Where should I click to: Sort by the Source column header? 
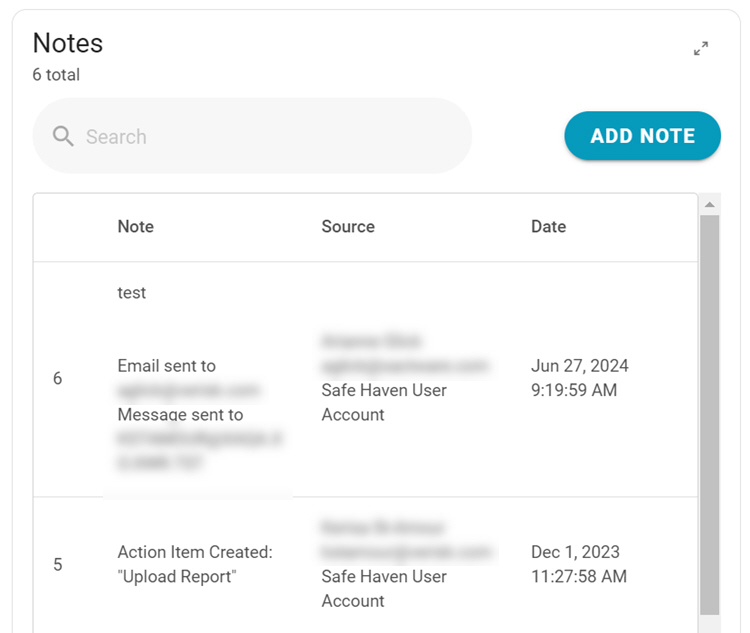click(x=348, y=227)
